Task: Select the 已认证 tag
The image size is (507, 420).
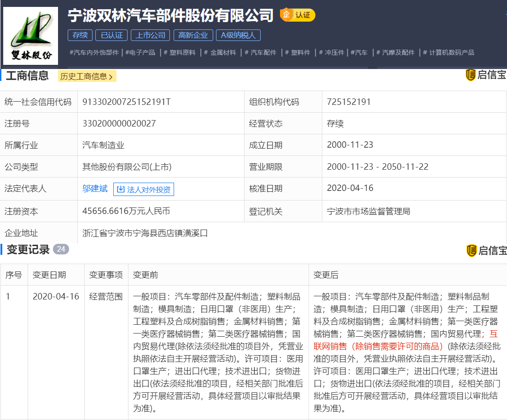Action: (111, 35)
